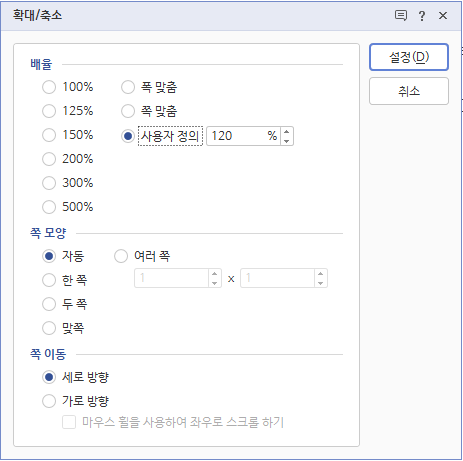This screenshot has height=461, width=463.
Task: Choose 두 쪽 two-page layout
Action: (49, 304)
